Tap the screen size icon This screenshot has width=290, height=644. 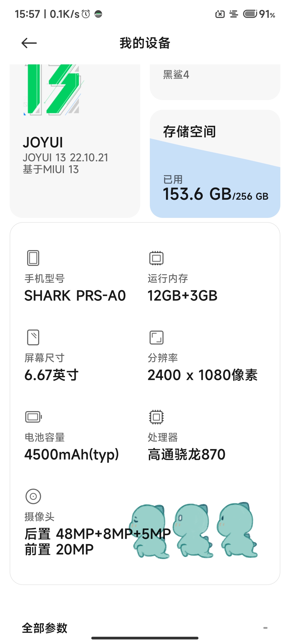coord(33,337)
